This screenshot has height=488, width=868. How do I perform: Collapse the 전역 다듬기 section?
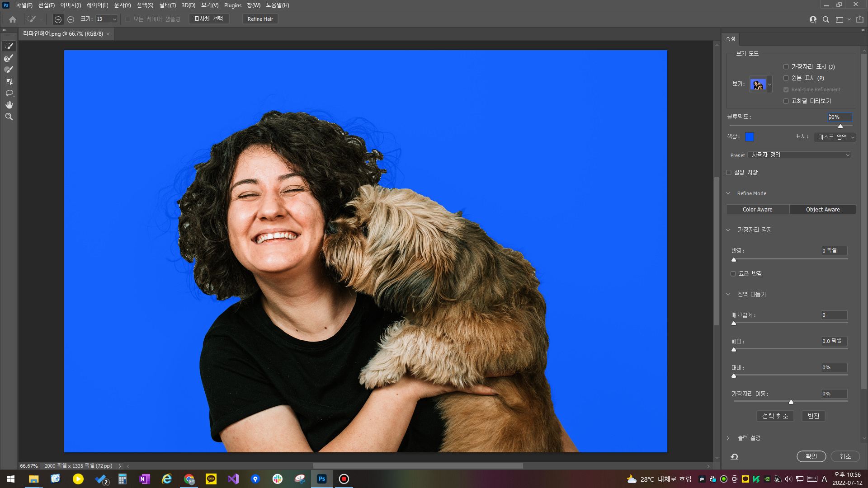728,295
